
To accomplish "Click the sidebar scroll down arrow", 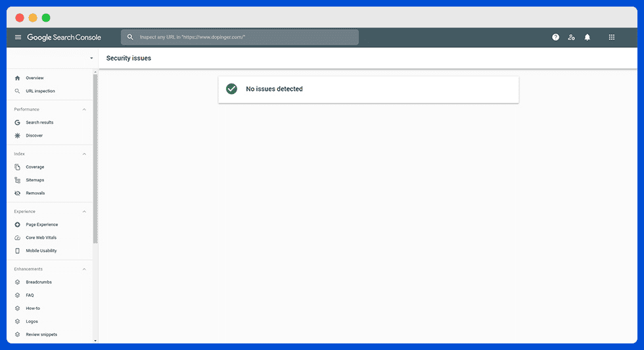I will click(x=95, y=341).
